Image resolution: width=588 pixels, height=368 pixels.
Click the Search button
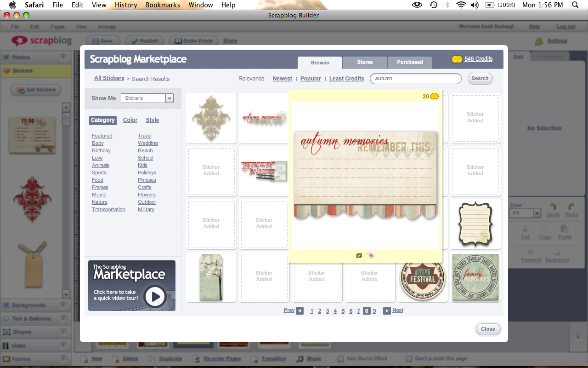point(480,78)
